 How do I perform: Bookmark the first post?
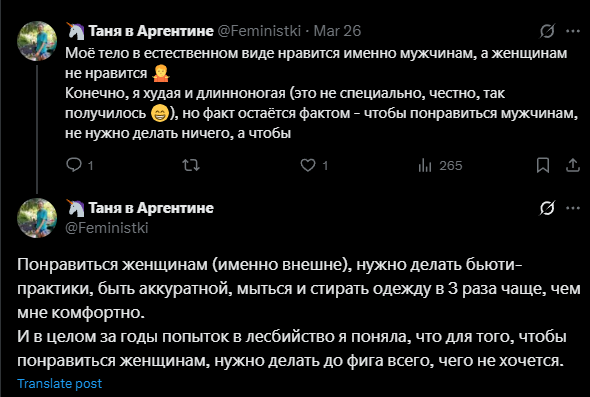(x=543, y=165)
